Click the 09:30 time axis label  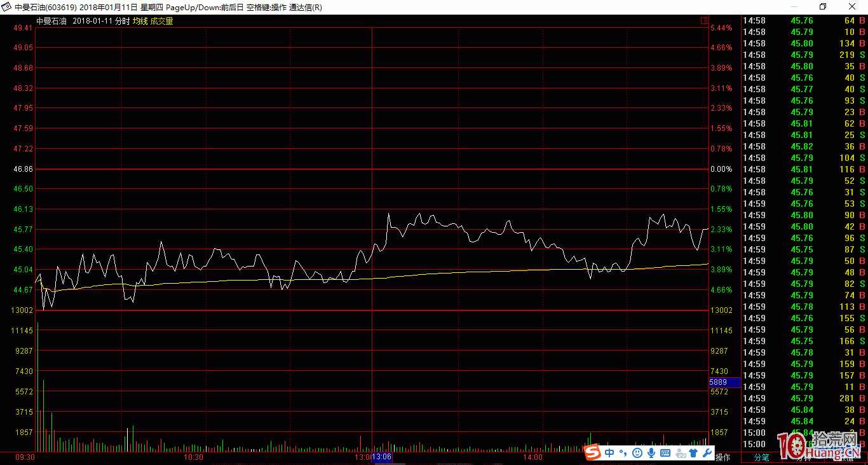coord(25,457)
